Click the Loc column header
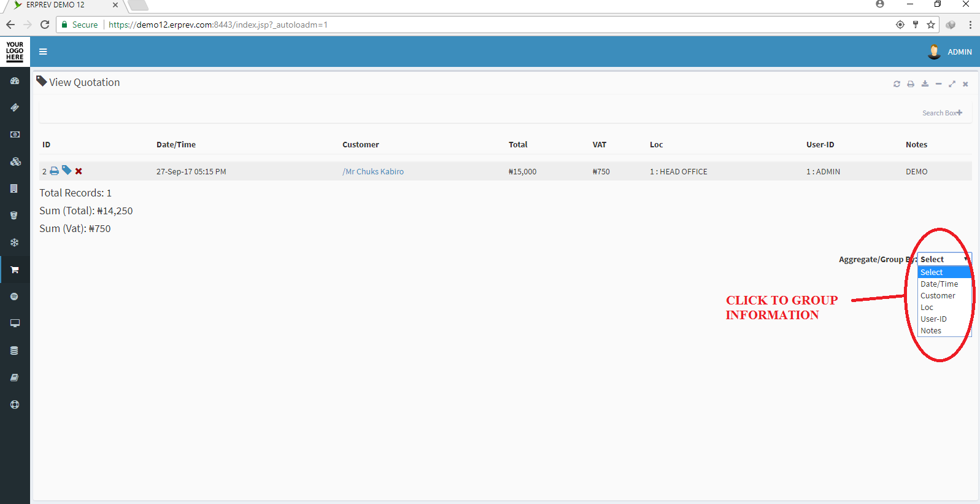 point(657,145)
